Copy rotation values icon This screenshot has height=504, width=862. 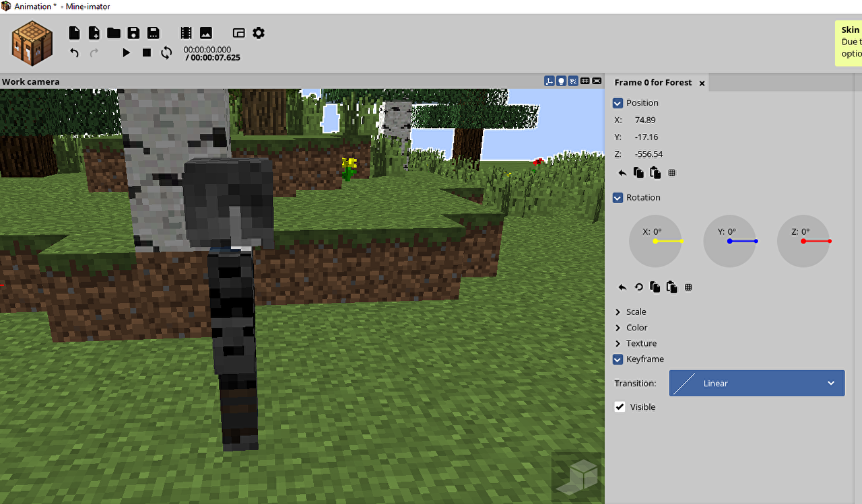coord(655,287)
